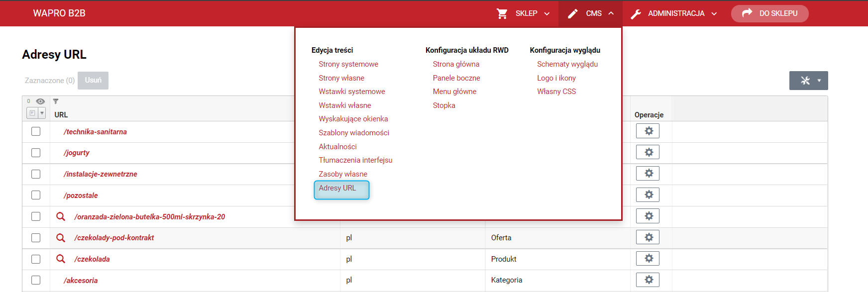Click the wrench ADMINISTRACJA icon
Screen dimensions: 868x292
click(x=636, y=14)
